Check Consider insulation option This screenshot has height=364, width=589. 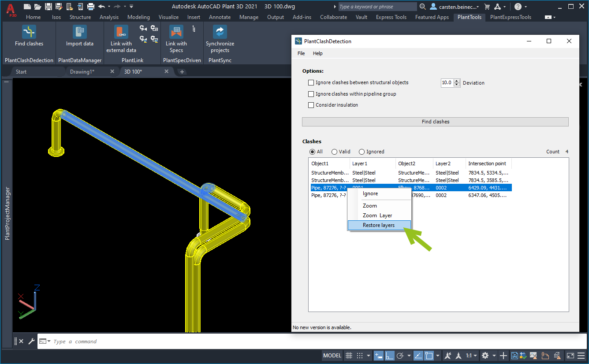311,105
